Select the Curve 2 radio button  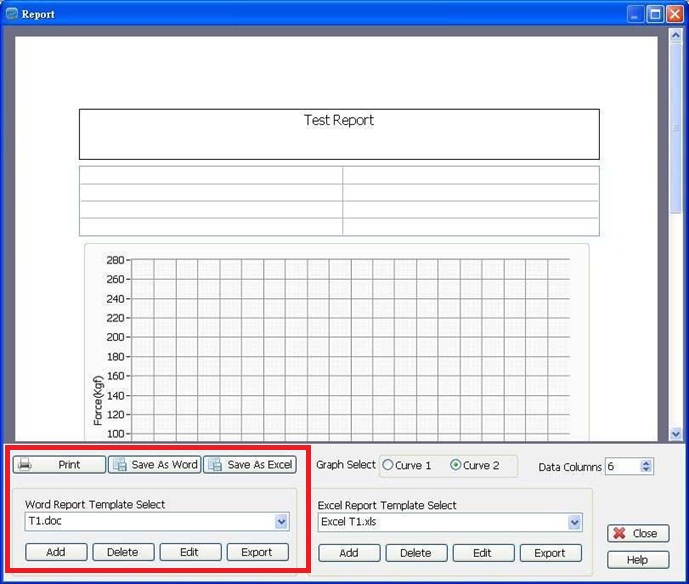(x=456, y=465)
